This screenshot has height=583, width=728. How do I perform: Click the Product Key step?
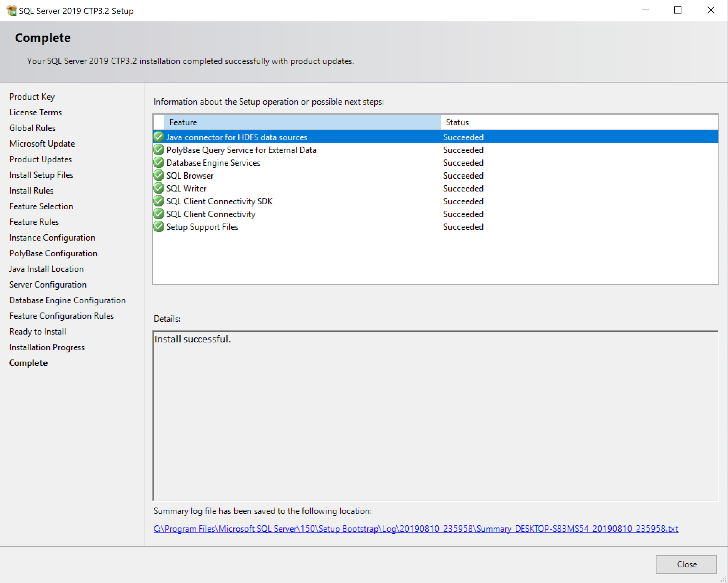(32, 96)
